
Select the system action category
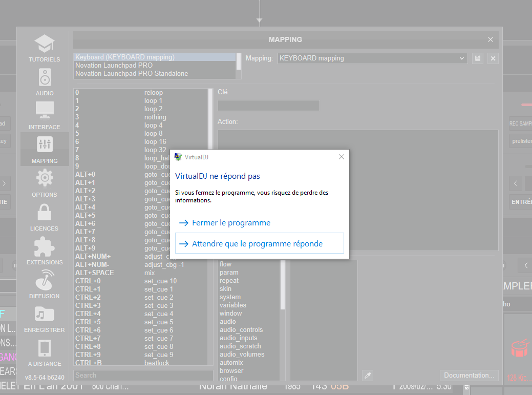[x=249, y=297]
